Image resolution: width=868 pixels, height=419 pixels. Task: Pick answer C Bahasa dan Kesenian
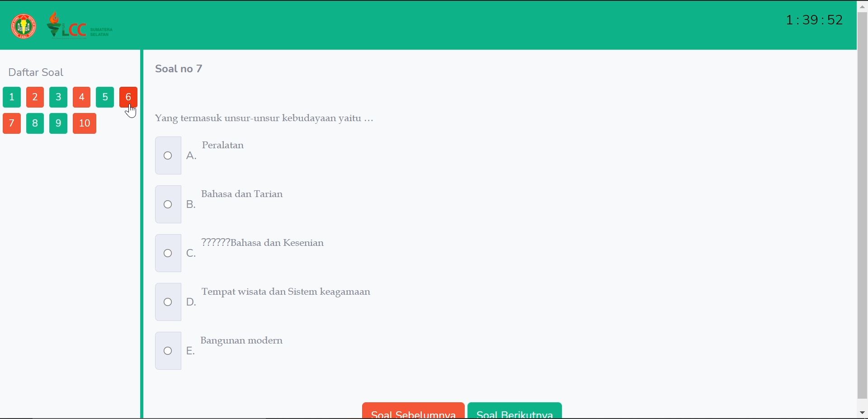point(168,253)
